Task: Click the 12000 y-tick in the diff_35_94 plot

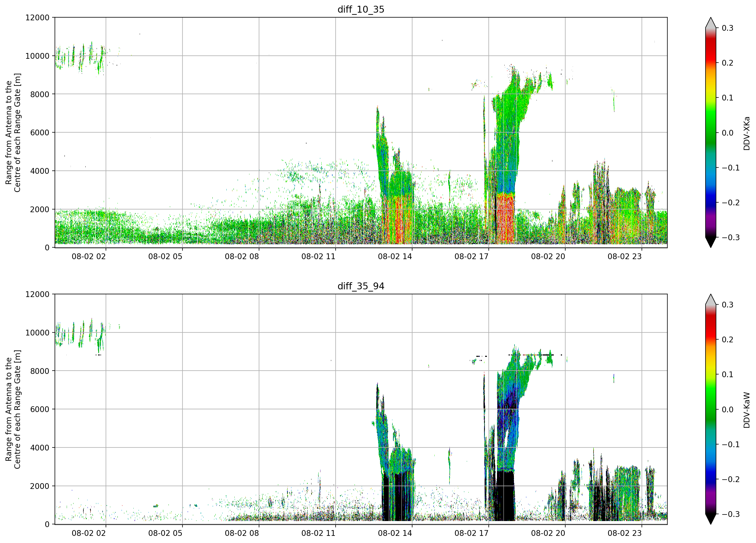Action: pos(37,294)
